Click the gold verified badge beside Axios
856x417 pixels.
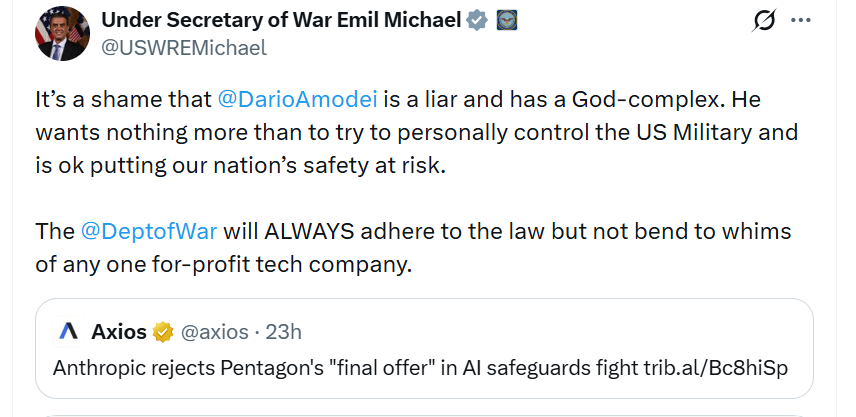coord(164,331)
